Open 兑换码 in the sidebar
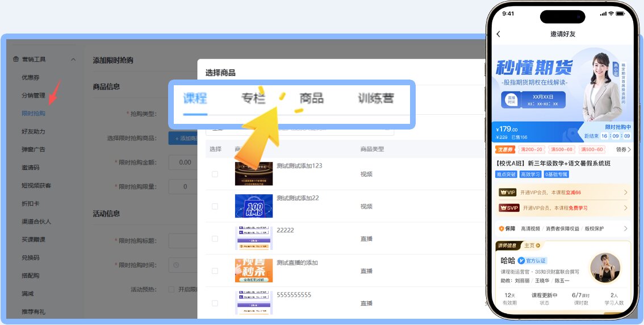This screenshot has height=325, width=644. [x=31, y=257]
